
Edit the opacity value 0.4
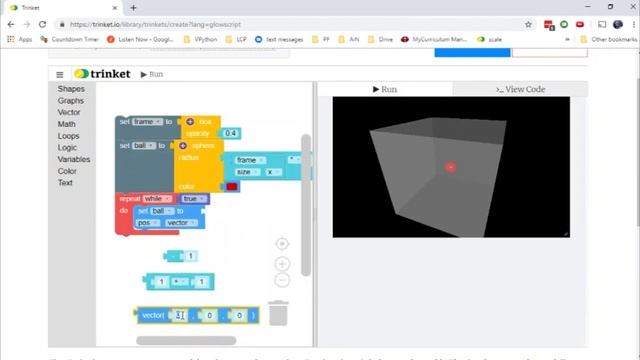231,133
